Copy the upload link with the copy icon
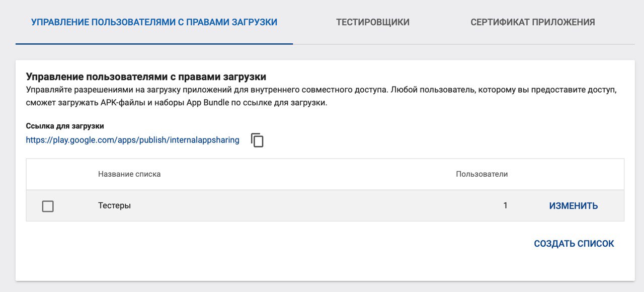644x292 pixels. click(257, 140)
